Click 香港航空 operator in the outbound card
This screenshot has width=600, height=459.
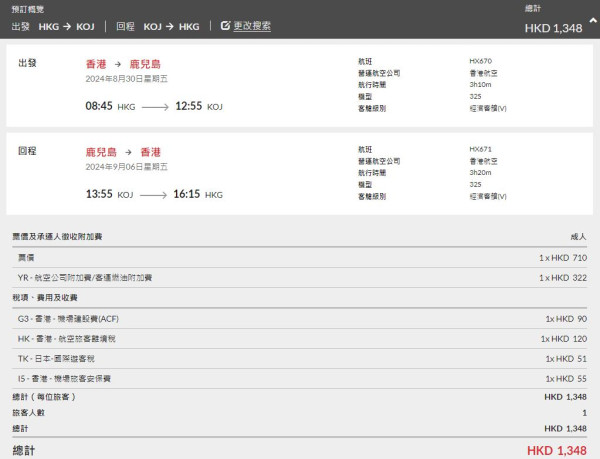(483, 73)
